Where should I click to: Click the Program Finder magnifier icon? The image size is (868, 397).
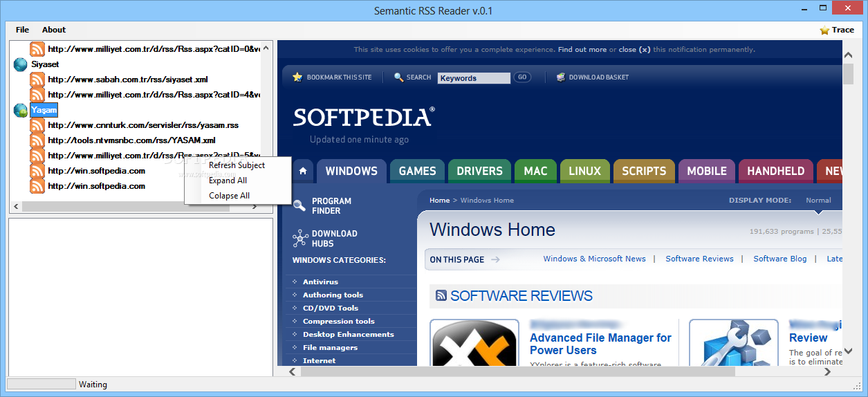tap(299, 205)
